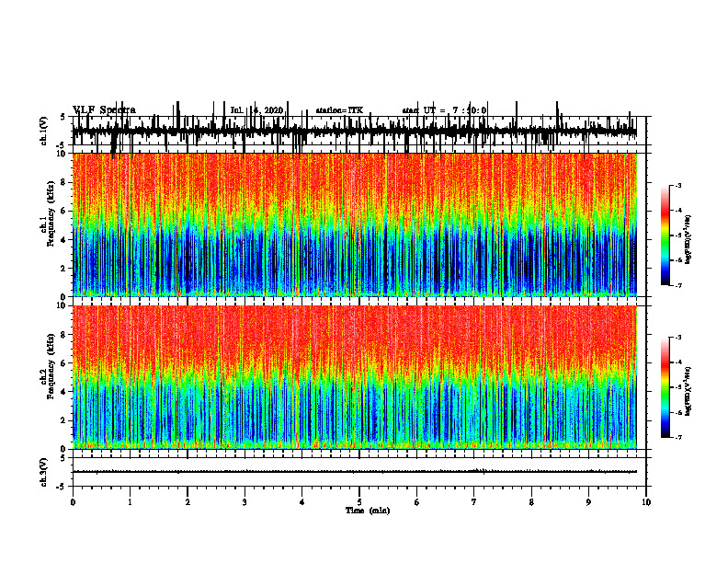This screenshot has width=728, height=563.
Task: Click the "5" volt tick on ch.3(V) axis
Action: (63, 459)
